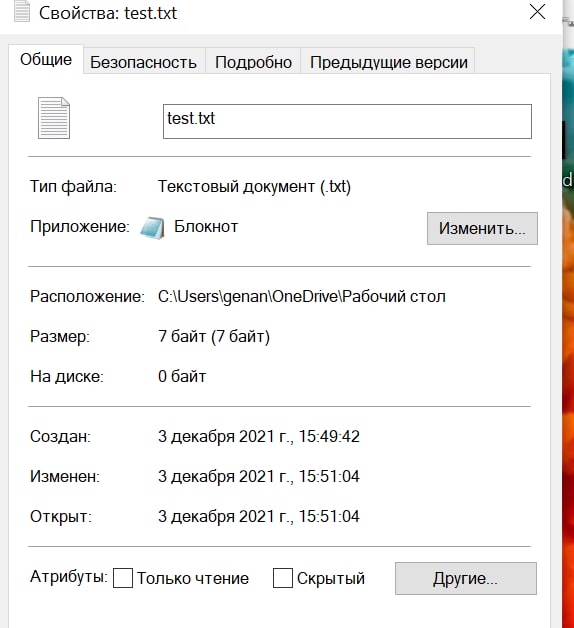Click the Атрибуты: label
574x628 pixels.
tap(69, 577)
